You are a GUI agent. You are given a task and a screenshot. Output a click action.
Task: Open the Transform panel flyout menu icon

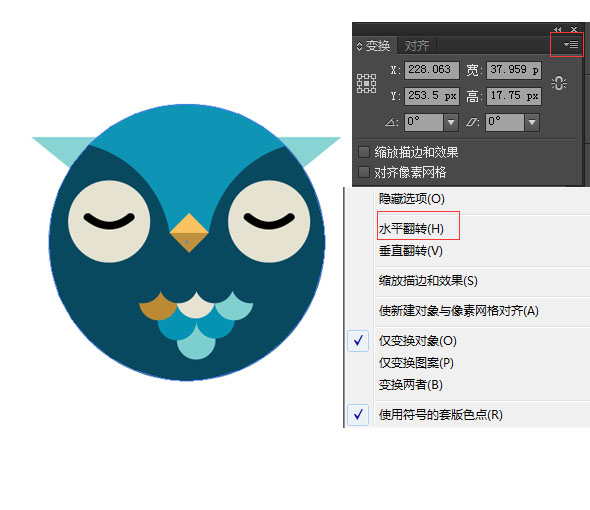[571, 45]
